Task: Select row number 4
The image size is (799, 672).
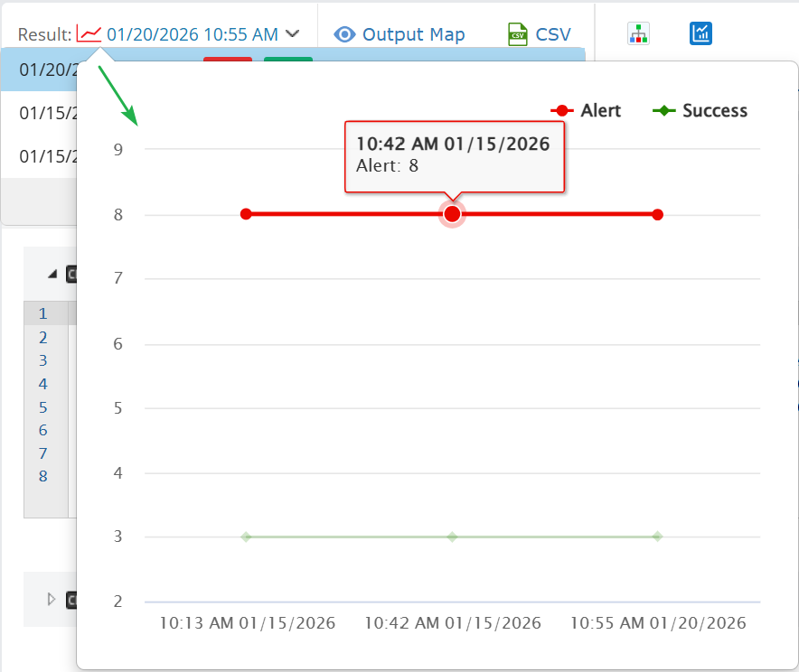Action: [x=42, y=384]
